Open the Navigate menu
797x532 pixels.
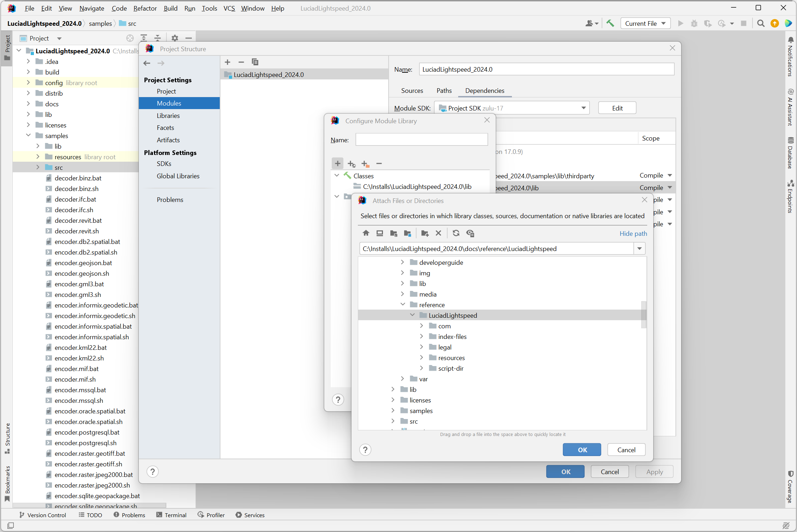91,8
